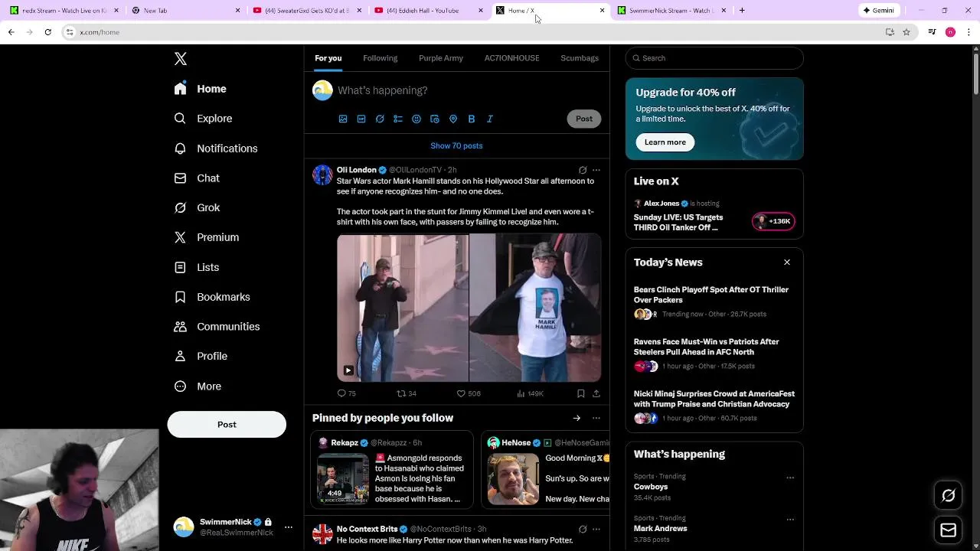Screen dimensions: 980x551
Task: Click Learn more on upgrade offer
Action: pyautogui.click(x=665, y=142)
